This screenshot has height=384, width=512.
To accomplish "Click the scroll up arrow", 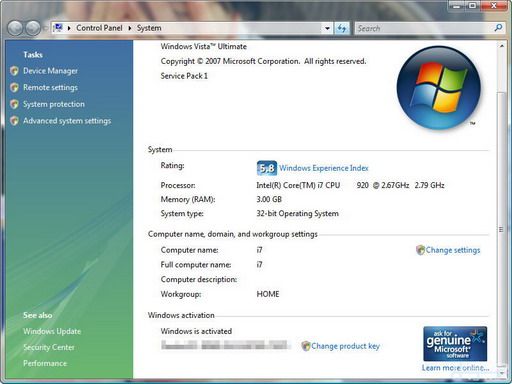I will 501,45.
